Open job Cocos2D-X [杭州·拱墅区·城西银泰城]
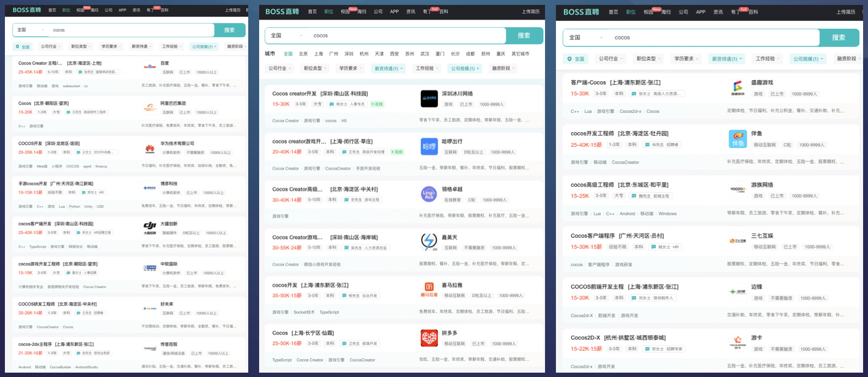Viewport: 868px width, 377px height. (618, 338)
